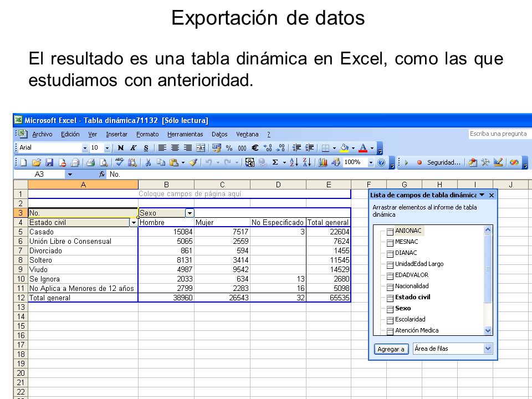Toggle italic (K) formatting
532x399 pixels.
[134, 148]
